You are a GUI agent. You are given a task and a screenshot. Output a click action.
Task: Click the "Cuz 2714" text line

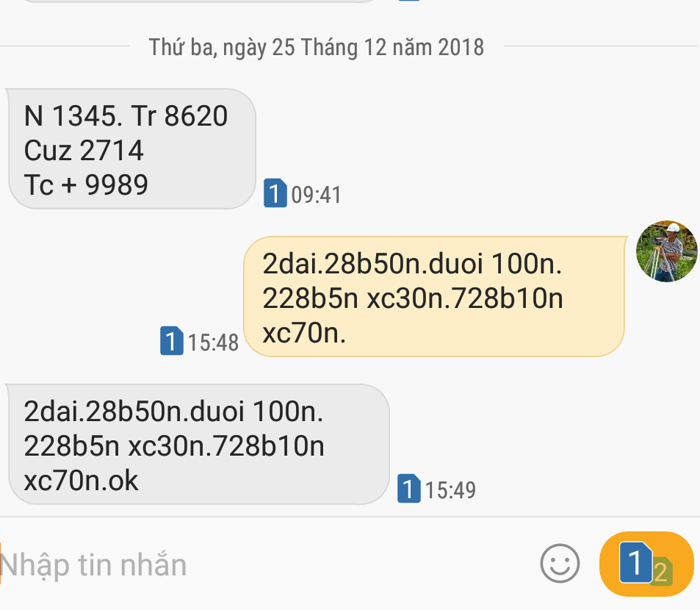coord(84,150)
